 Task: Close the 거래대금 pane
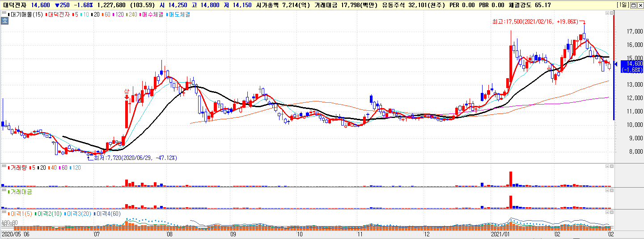click(611, 190)
